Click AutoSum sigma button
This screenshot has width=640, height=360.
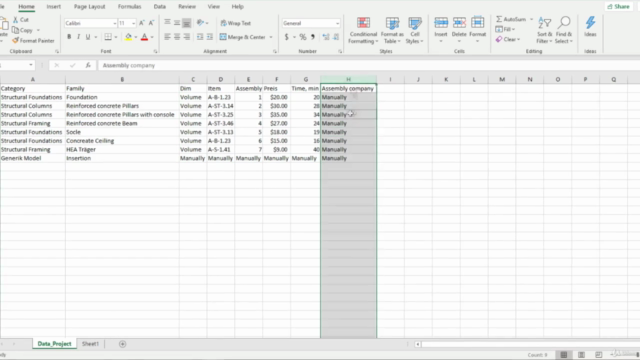click(x=510, y=19)
